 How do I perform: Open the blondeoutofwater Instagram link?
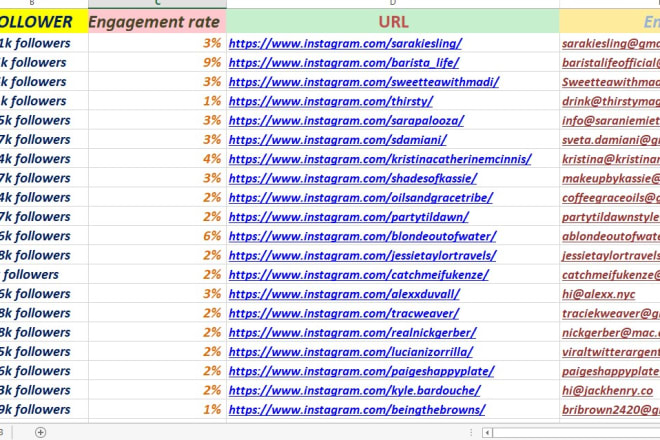(x=363, y=236)
